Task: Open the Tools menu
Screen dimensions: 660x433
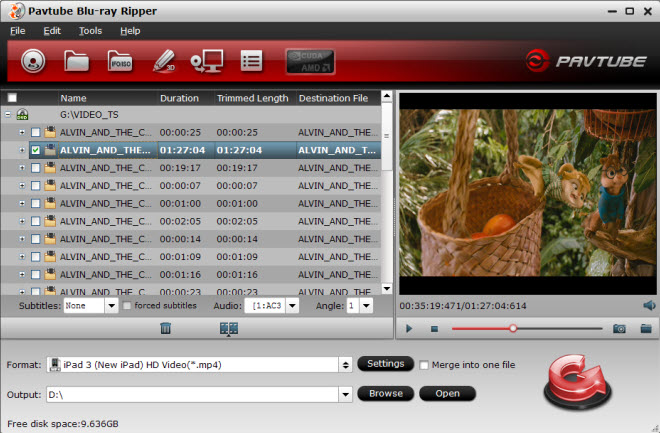Action: 90,31
